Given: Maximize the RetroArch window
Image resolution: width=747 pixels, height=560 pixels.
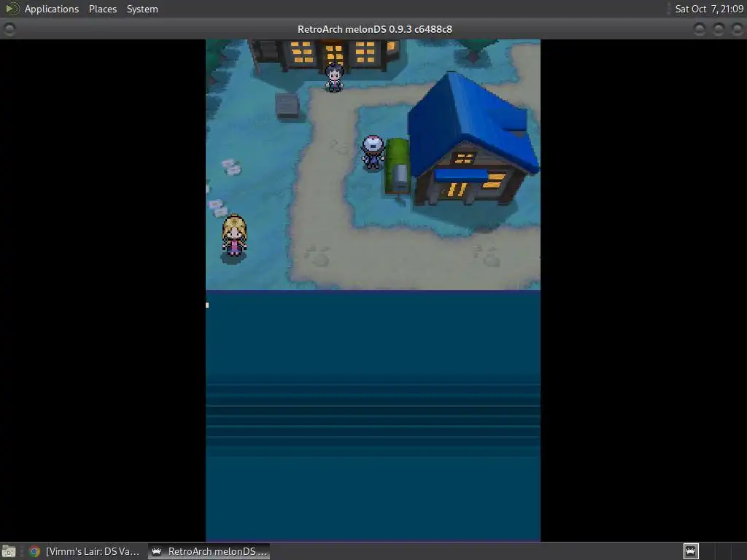Looking at the screenshot, I should [x=719, y=29].
